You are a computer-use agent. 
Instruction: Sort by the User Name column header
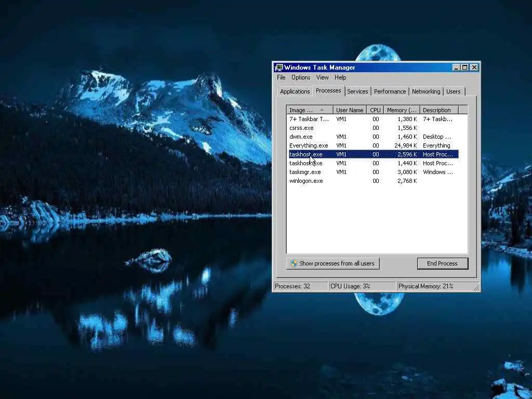(350, 110)
